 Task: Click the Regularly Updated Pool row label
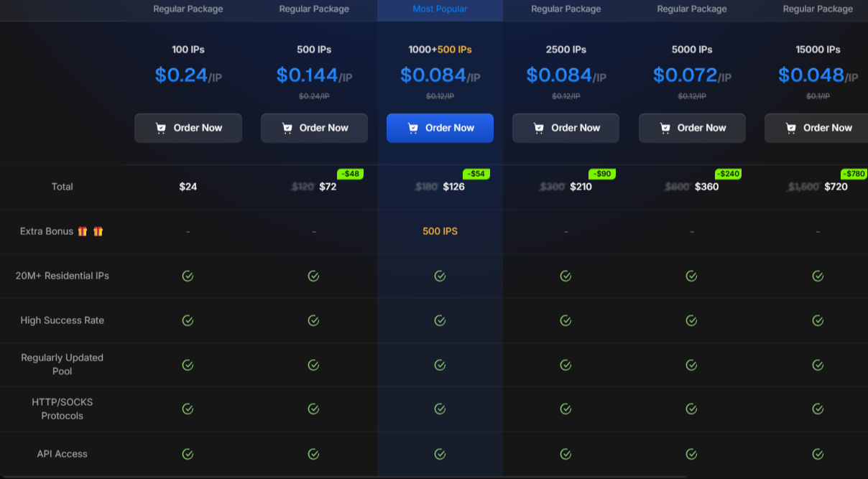(63, 365)
